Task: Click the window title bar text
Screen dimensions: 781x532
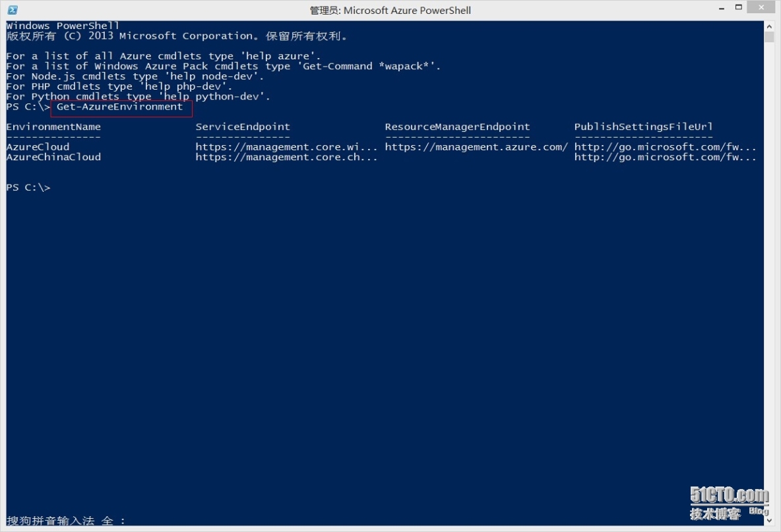Action: click(x=390, y=11)
